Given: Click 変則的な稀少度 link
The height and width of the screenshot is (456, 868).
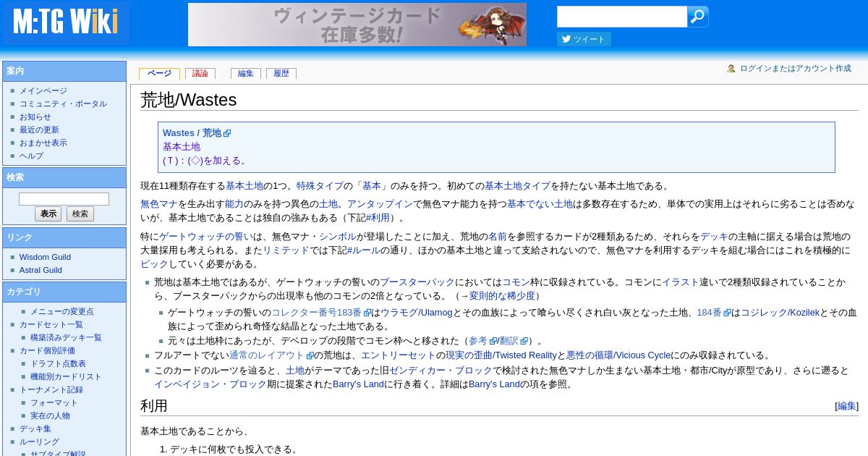Looking at the screenshot, I should pyautogui.click(x=502, y=296).
